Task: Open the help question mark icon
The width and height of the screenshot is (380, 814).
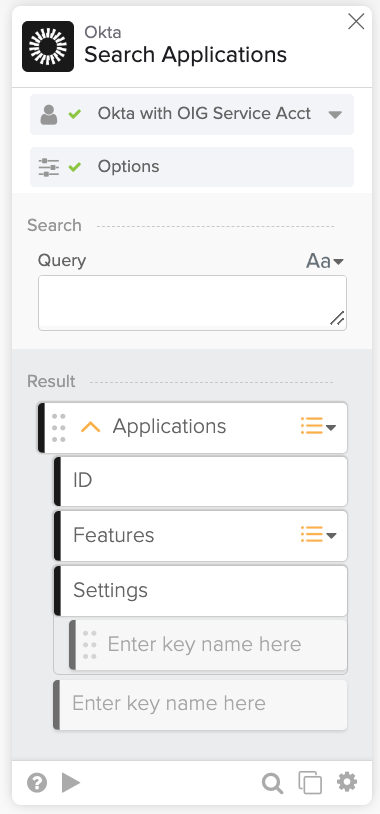Action: coord(37,782)
